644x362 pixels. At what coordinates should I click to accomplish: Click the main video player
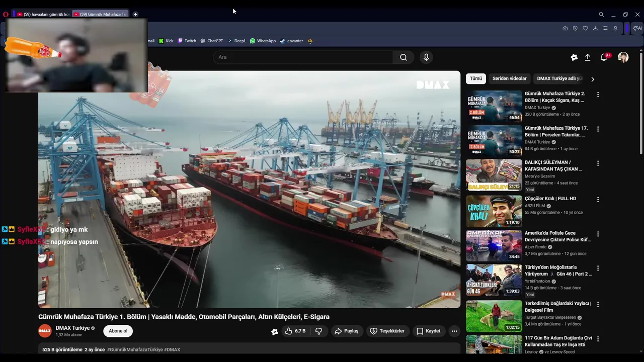tap(249, 189)
